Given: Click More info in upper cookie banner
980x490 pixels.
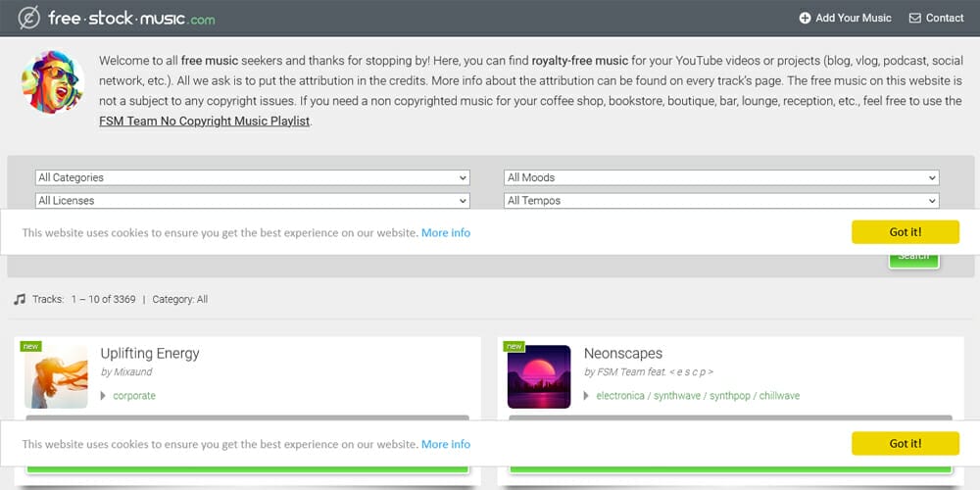Looking at the screenshot, I should point(446,232).
